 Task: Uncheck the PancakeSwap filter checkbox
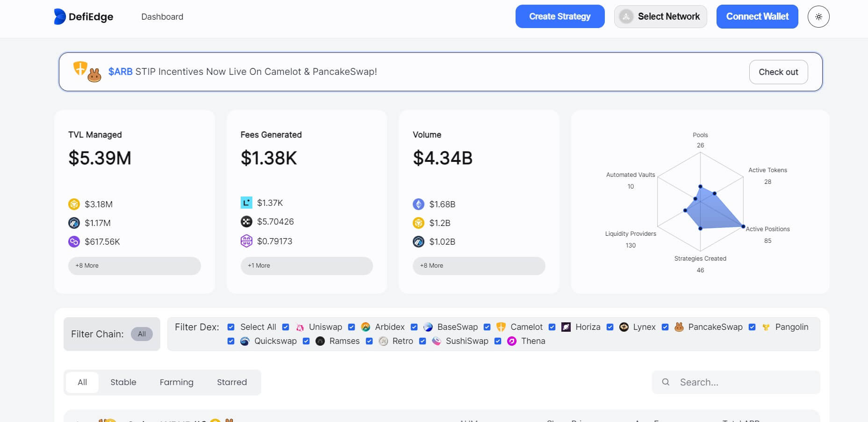(665, 327)
